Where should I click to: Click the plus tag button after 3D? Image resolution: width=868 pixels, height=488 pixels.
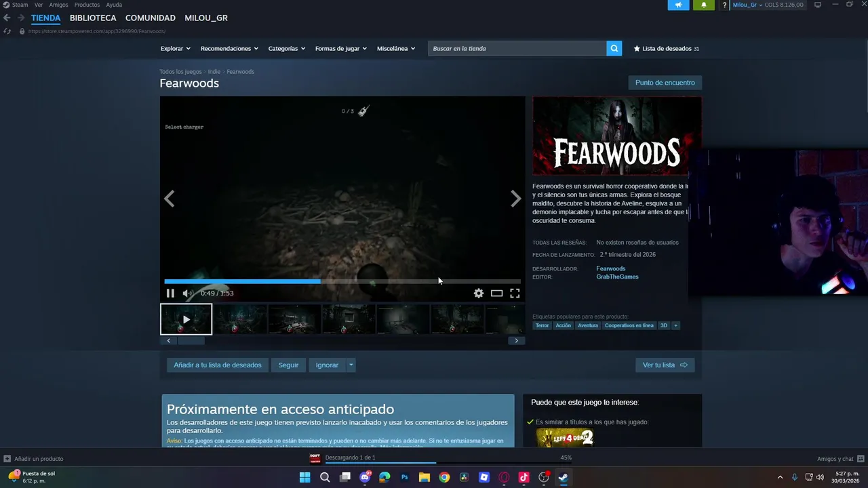(x=675, y=325)
